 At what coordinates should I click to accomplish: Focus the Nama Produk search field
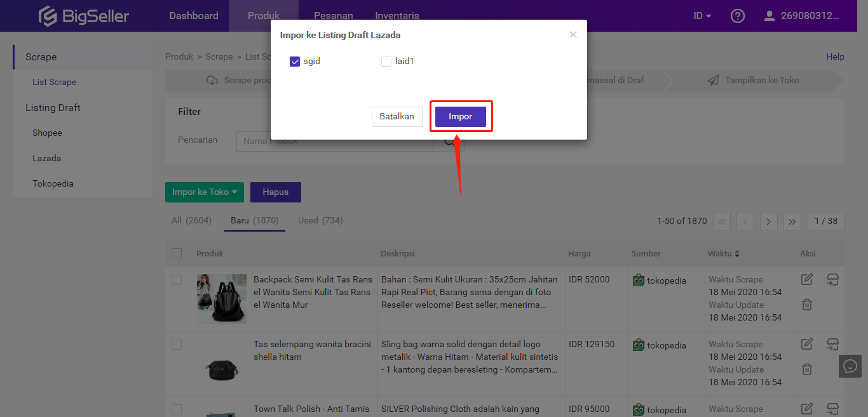click(x=335, y=142)
